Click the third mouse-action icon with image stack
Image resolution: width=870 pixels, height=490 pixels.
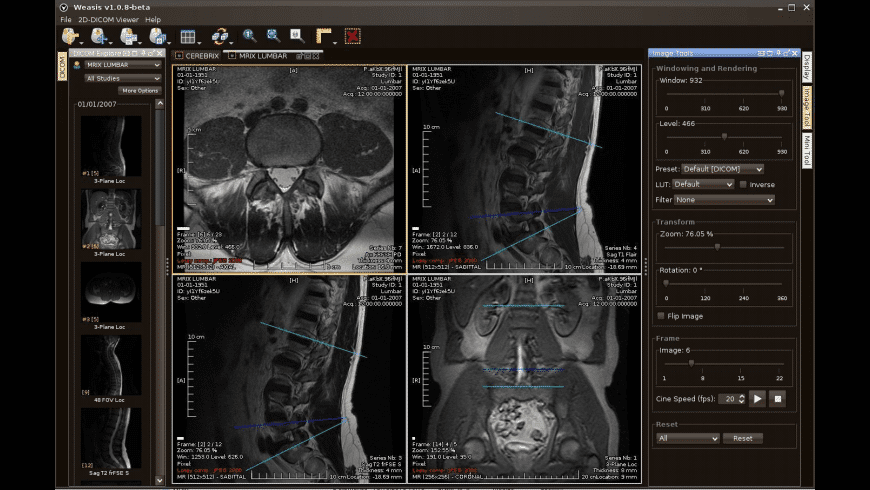[128, 36]
